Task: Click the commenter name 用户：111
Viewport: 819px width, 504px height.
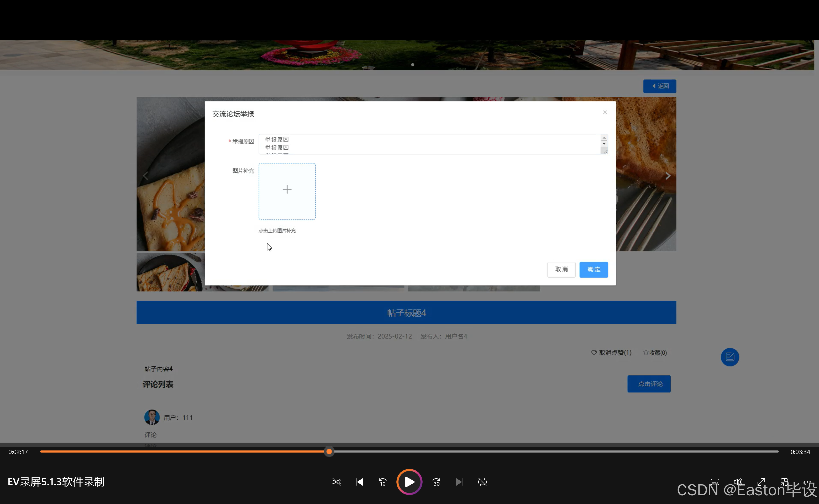Action: 178,418
